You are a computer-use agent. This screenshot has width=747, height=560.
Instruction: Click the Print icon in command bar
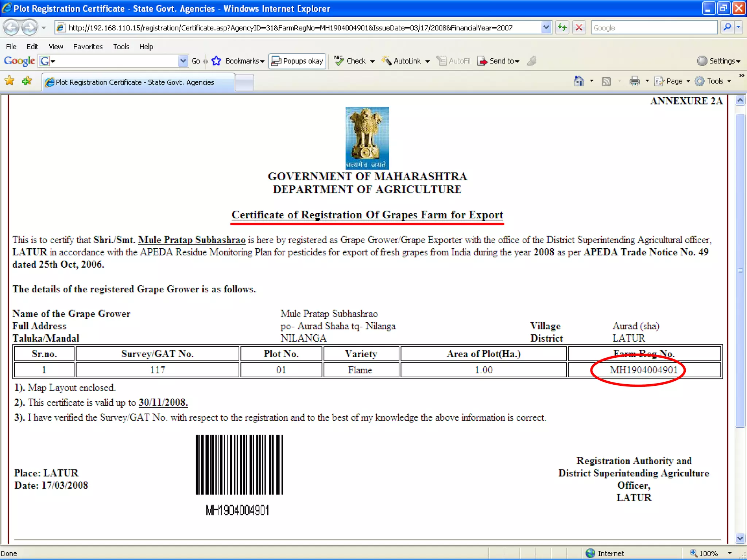point(635,81)
